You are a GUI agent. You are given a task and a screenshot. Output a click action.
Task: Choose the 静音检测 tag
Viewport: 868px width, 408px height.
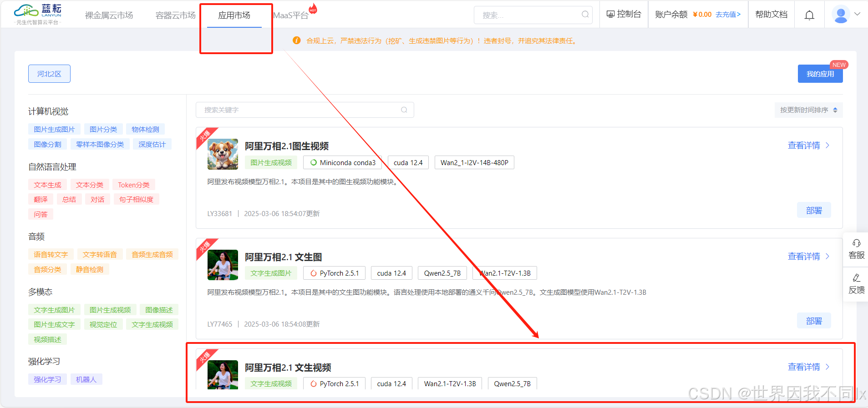click(90, 269)
